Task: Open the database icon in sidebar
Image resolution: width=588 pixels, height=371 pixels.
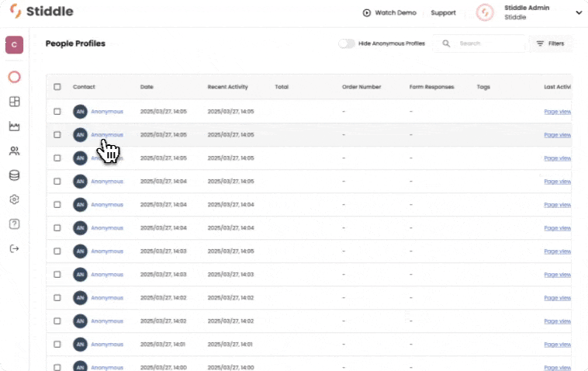Action: coord(14,175)
